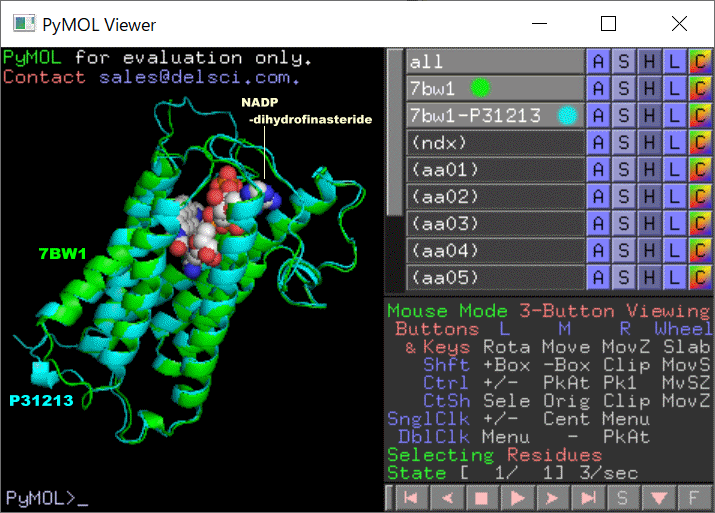Click Action button for (aa04) selection
715x513 pixels.
tap(598, 250)
